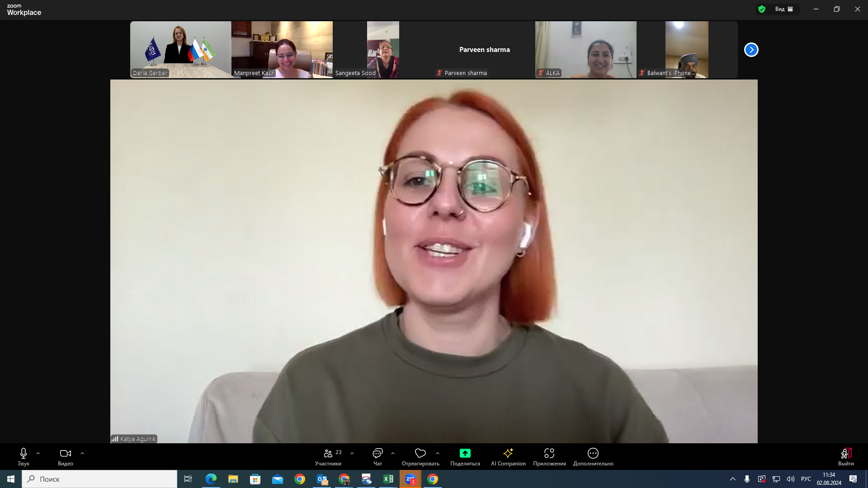Leave the meeting with Выйти
This screenshot has width=868, height=488.
(x=846, y=457)
